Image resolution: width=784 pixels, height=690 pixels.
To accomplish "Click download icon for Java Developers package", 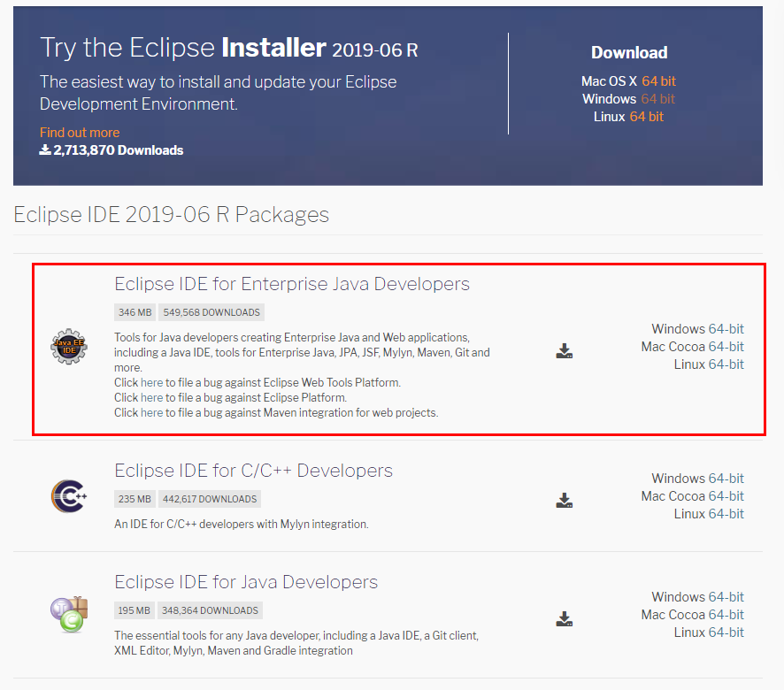I will tap(564, 619).
